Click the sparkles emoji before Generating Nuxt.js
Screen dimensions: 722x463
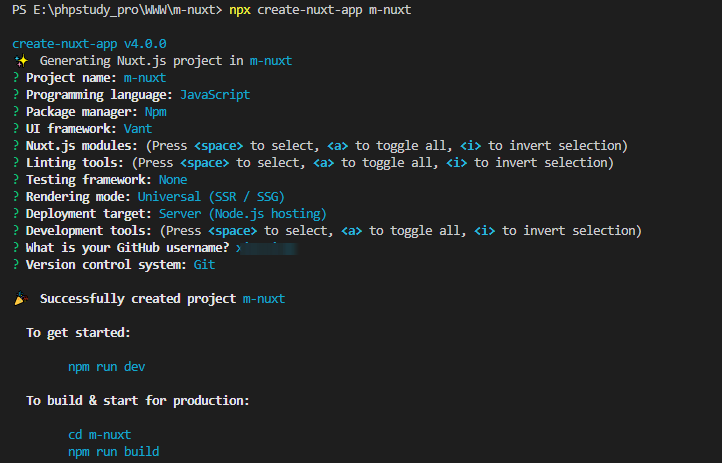20,61
